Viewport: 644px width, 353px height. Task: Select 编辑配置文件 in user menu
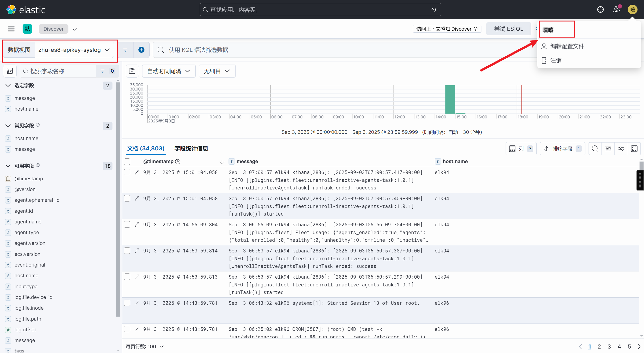[567, 46]
